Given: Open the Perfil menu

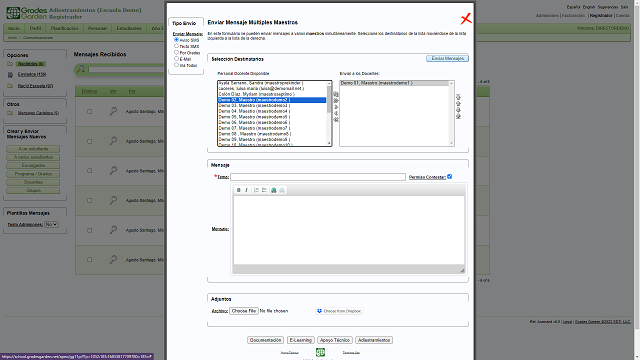Looking at the screenshot, I should [x=35, y=29].
